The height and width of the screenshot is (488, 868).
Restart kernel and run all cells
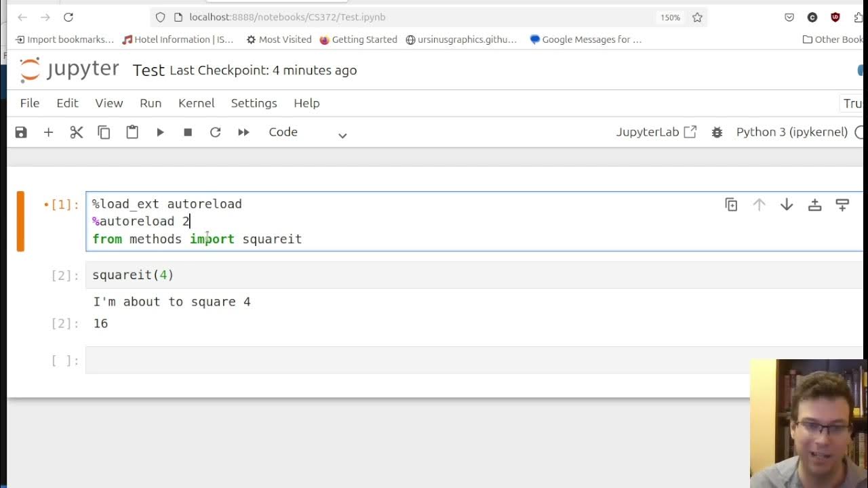point(243,132)
